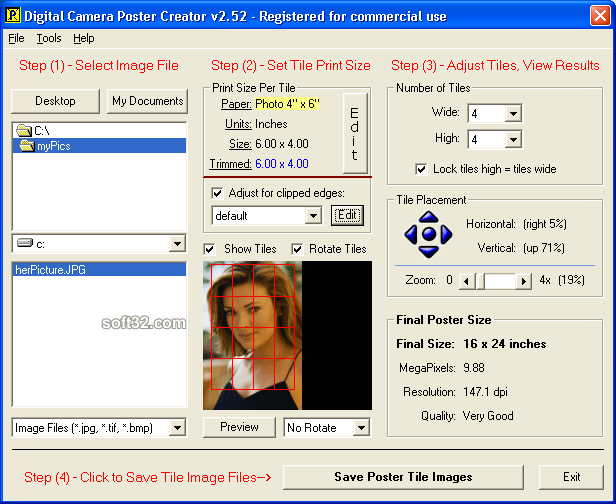Screen dimensions: 616x504
Task: Open the High tiles dropdown
Action: click(x=513, y=139)
